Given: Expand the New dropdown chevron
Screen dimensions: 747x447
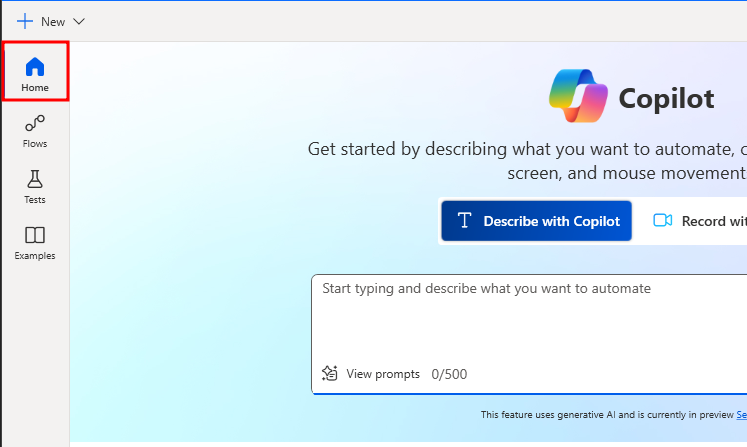Looking at the screenshot, I should click(x=79, y=21).
